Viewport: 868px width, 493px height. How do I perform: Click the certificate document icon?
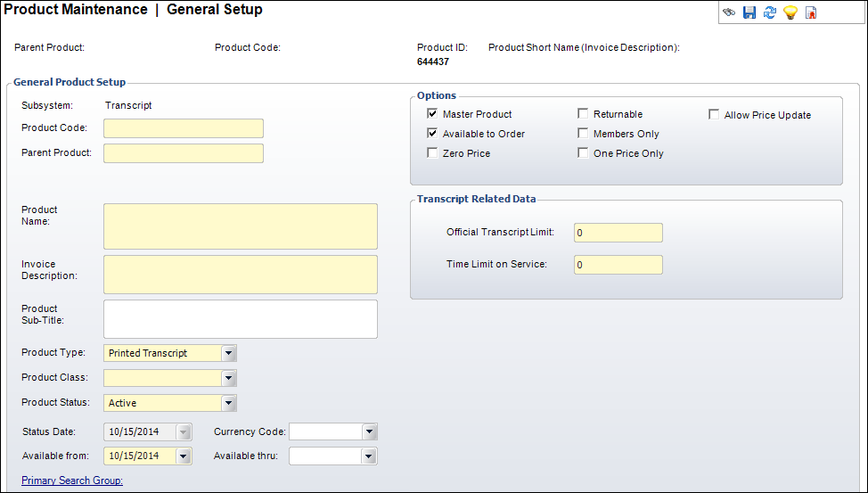pyautogui.click(x=811, y=12)
